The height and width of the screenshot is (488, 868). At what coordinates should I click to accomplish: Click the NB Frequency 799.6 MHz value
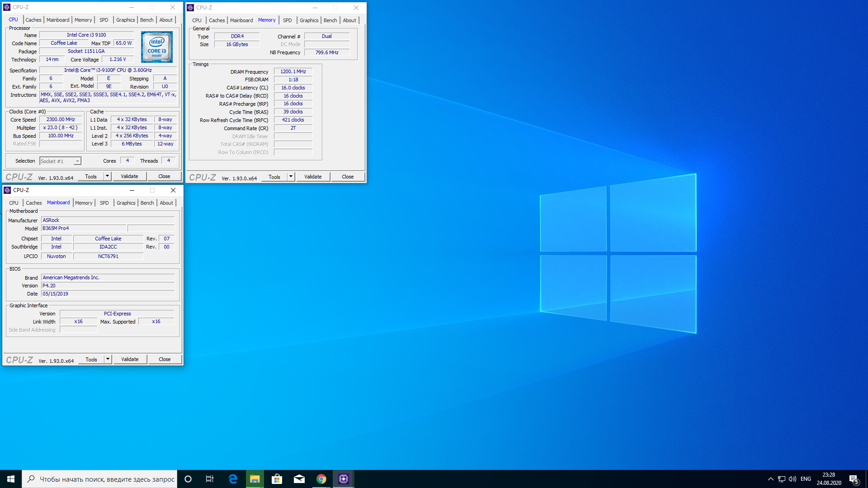click(x=327, y=52)
